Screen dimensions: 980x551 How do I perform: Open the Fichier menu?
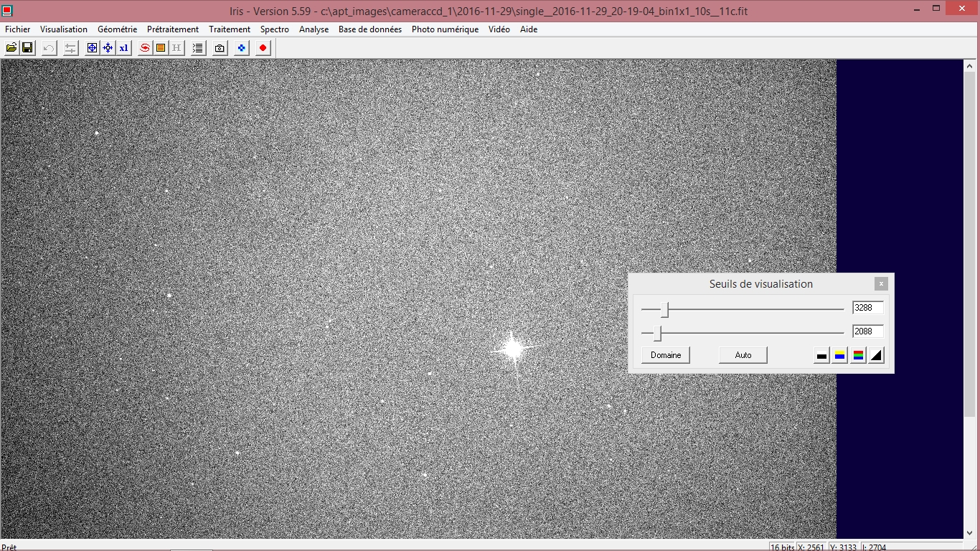coord(18,29)
